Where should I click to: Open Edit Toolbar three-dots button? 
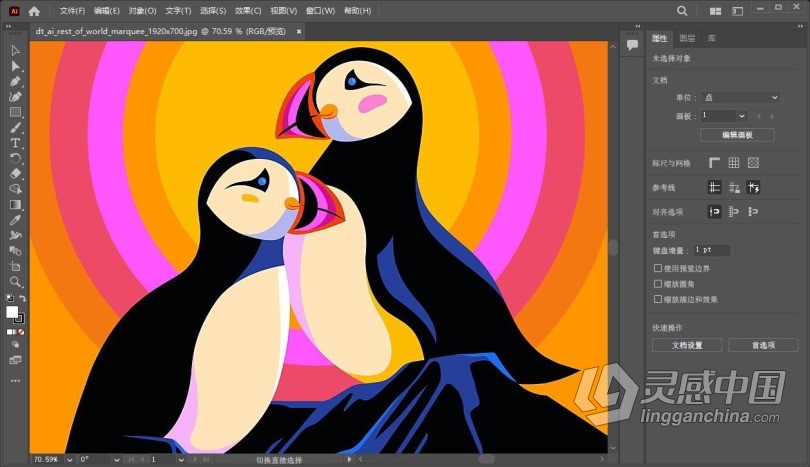[15, 381]
